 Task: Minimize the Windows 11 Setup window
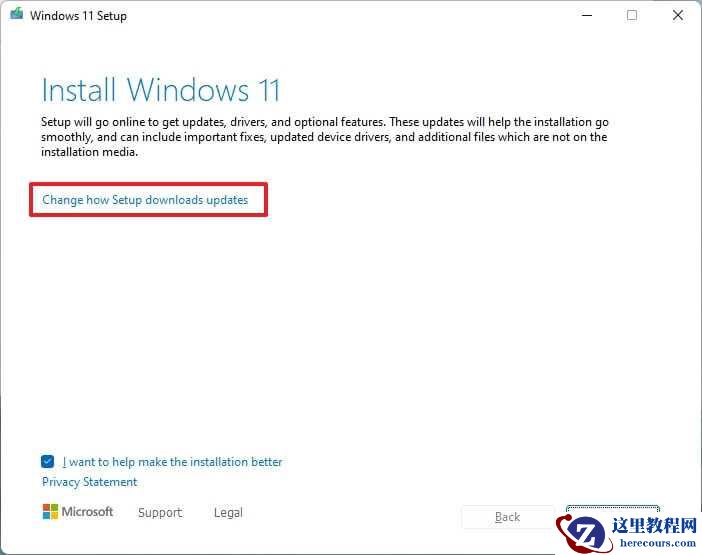click(587, 15)
